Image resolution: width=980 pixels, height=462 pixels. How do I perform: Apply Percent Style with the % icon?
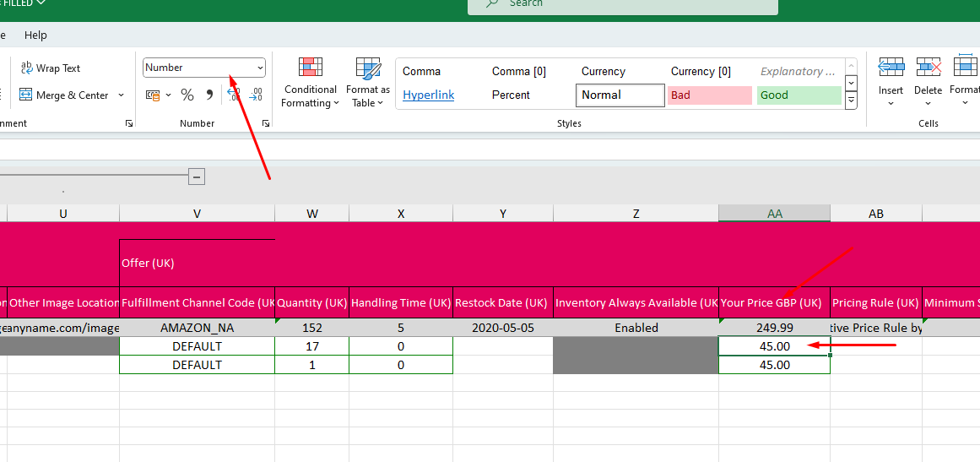click(x=187, y=95)
